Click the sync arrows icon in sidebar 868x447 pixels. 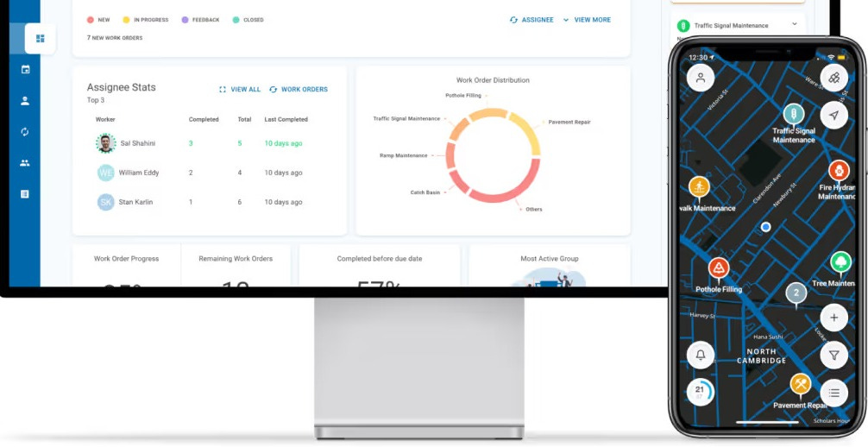click(x=25, y=132)
